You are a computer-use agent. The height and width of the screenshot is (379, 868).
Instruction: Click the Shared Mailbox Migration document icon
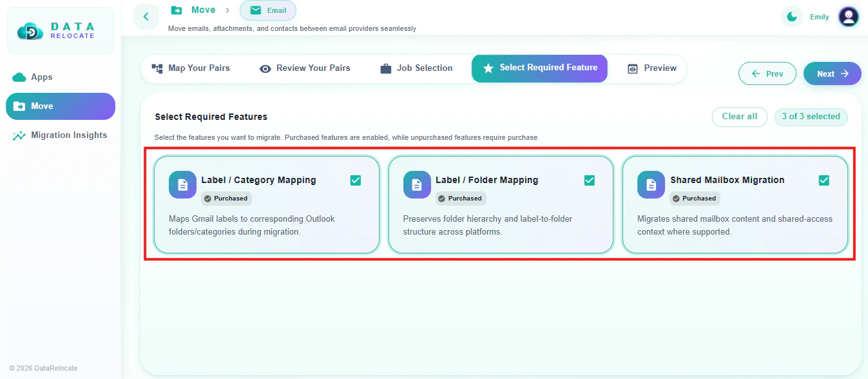651,185
